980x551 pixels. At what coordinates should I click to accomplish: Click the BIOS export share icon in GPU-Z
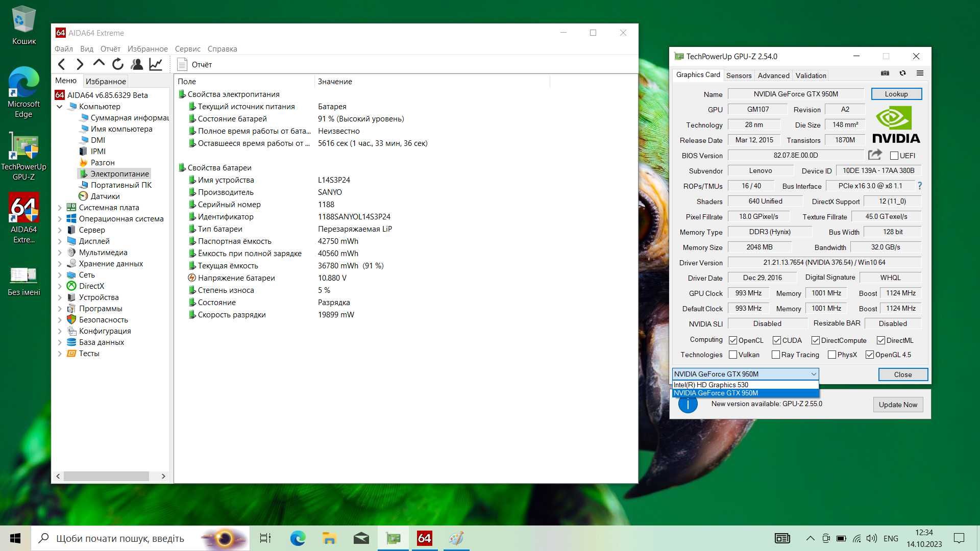tap(875, 155)
